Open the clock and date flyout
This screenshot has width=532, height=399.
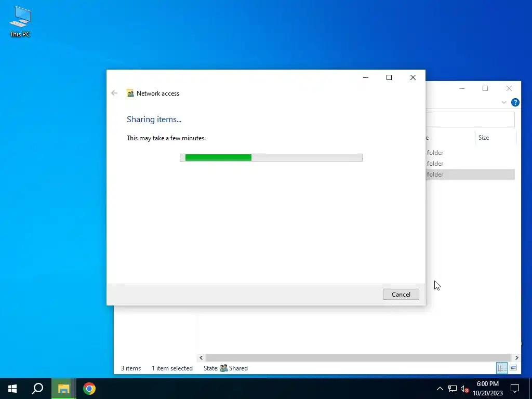pyautogui.click(x=487, y=389)
